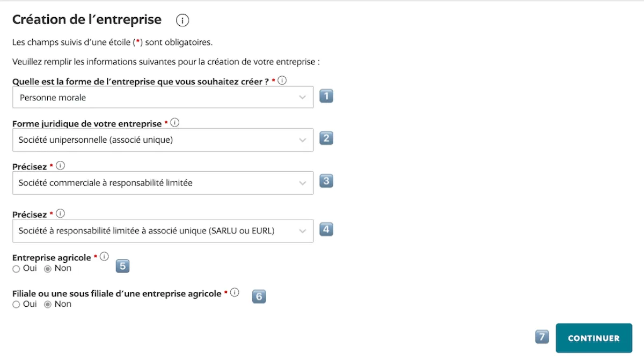Image resolution: width=644 pixels, height=361 pixels.
Task: Click info icon next to first Précisez label
Action: pyautogui.click(x=60, y=166)
